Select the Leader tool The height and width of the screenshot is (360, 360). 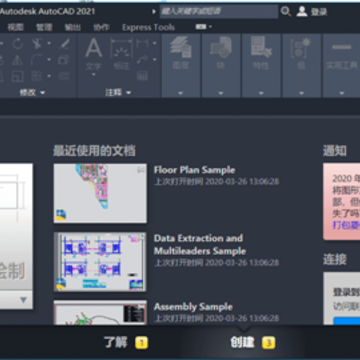click(142, 60)
